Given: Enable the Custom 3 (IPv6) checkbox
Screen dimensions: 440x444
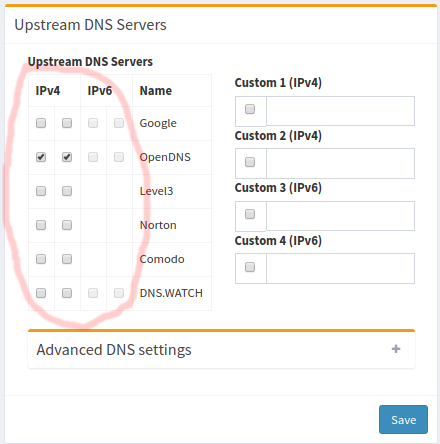Looking at the screenshot, I should [250, 214].
